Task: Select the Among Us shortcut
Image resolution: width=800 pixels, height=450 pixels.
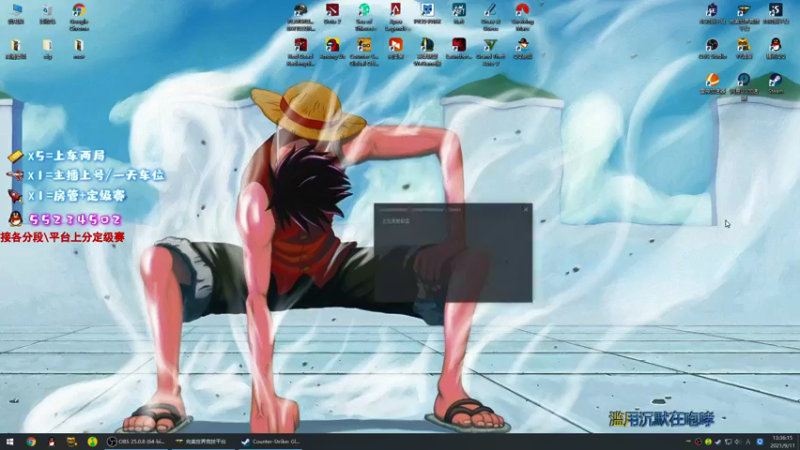Action: [332, 49]
